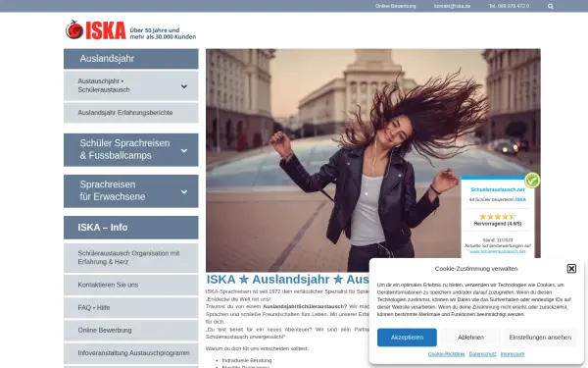Click kontakt@iska.de email link
Viewport: 588px width, 368px height.
tap(452, 7)
